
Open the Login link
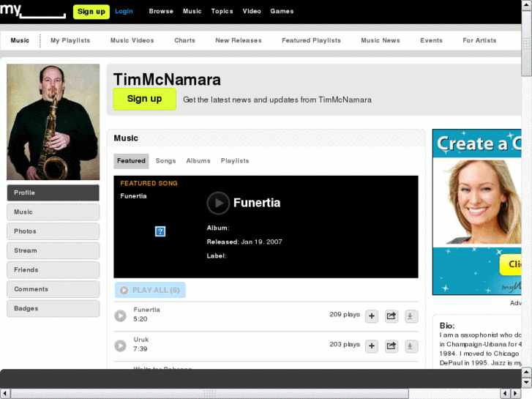[124, 11]
